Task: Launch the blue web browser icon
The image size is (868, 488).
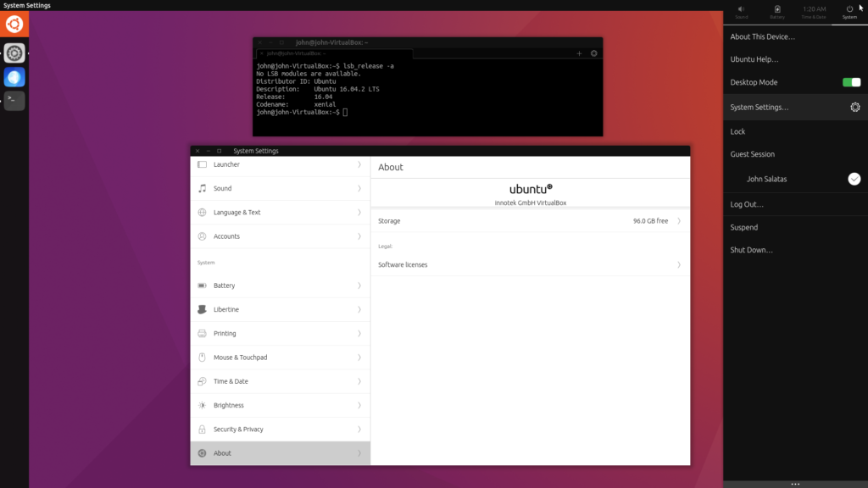Action: 14,78
